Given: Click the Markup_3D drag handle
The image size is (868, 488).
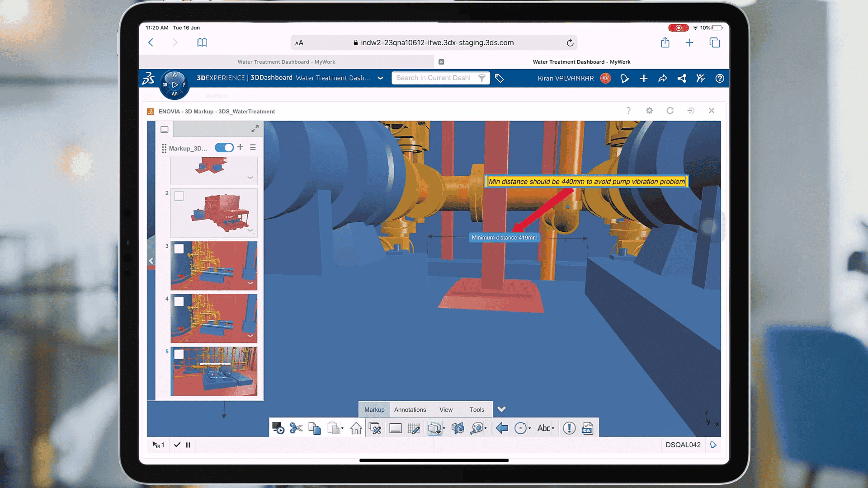Looking at the screenshot, I should tap(164, 148).
